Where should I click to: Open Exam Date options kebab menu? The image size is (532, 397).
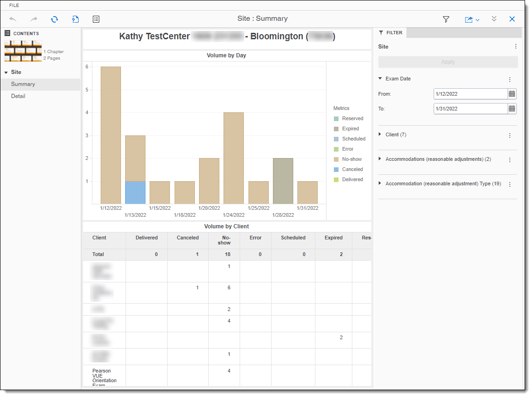click(x=510, y=79)
